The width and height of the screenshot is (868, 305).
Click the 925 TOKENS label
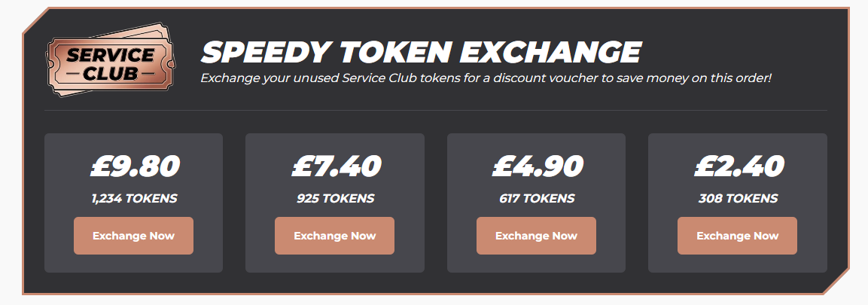(x=336, y=198)
